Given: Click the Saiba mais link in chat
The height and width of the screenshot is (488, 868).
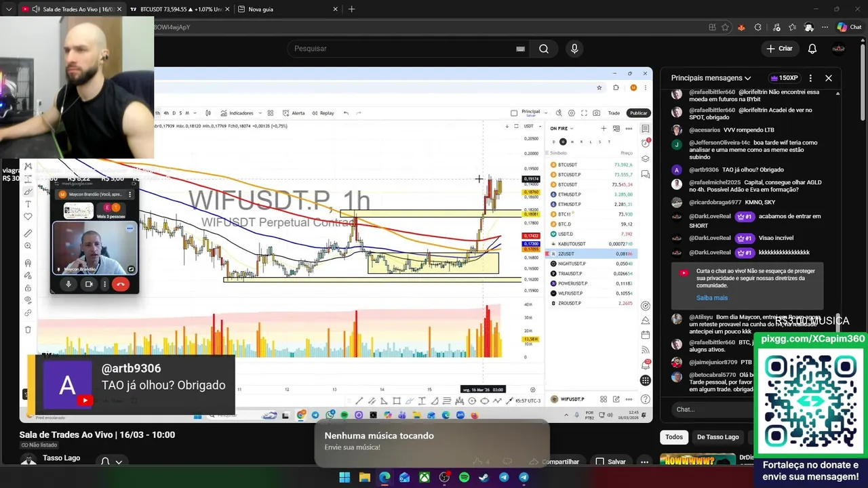Looking at the screenshot, I should click(712, 298).
